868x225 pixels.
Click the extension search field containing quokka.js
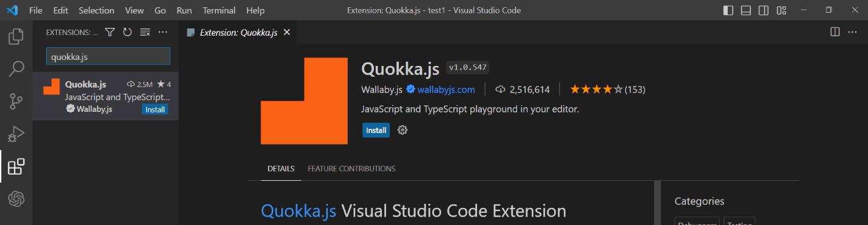point(108,56)
